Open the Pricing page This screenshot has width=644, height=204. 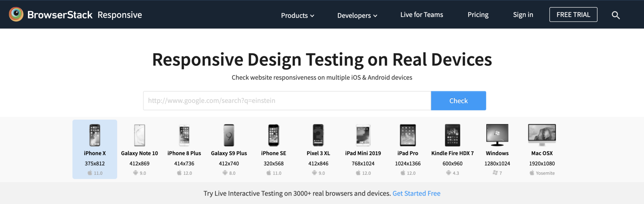pyautogui.click(x=478, y=15)
